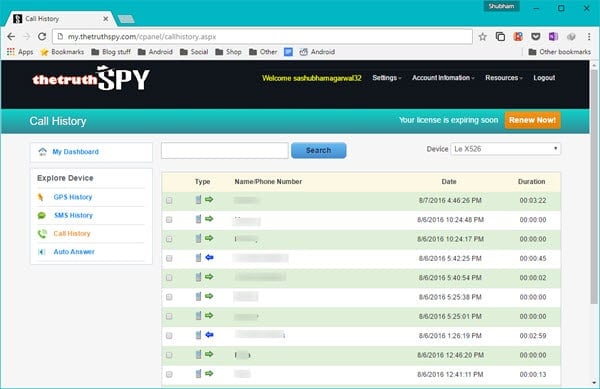This screenshot has width=600, height=389.
Task: Click the scrollbar down arrow
Action: point(594,382)
